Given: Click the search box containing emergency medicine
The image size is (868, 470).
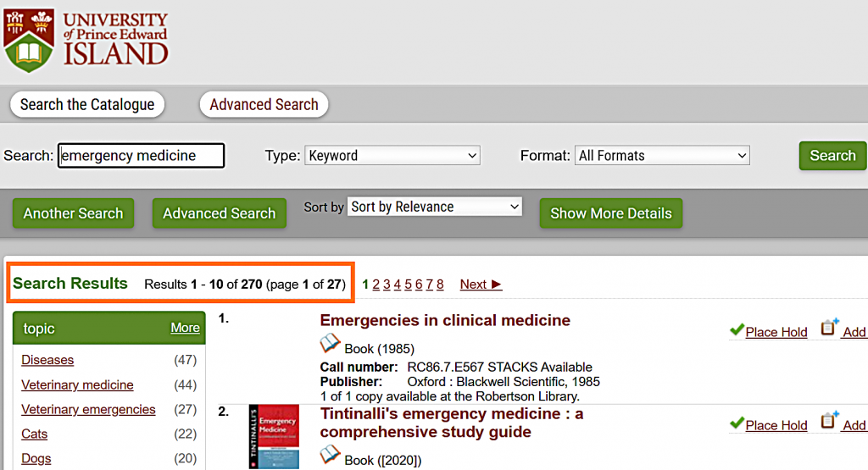Looking at the screenshot, I should point(141,156).
